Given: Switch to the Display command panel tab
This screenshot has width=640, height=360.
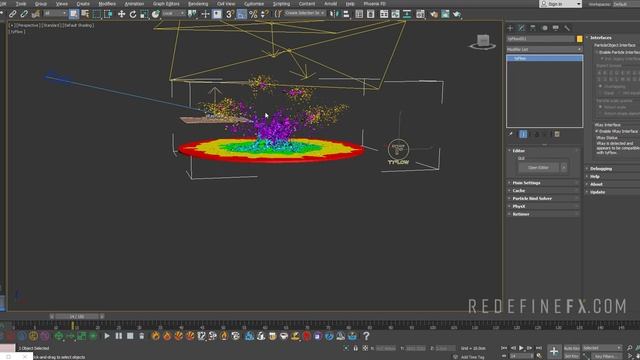Looking at the screenshot, I should (x=556, y=28).
